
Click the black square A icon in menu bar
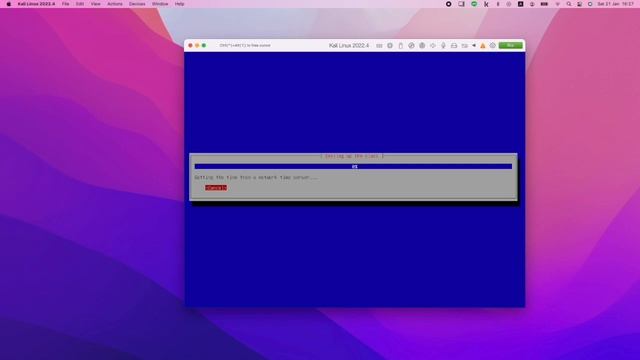pyautogui.click(x=520, y=4)
